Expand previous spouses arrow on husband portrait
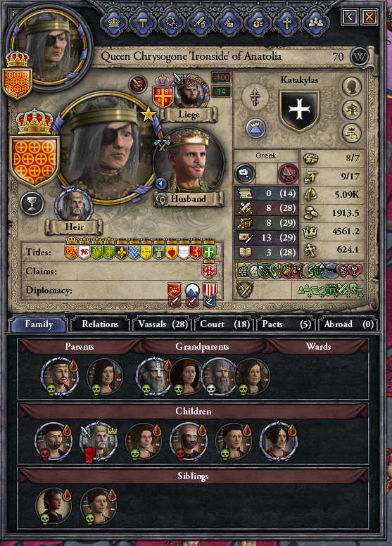The height and width of the screenshot is (546, 392). pos(160,183)
